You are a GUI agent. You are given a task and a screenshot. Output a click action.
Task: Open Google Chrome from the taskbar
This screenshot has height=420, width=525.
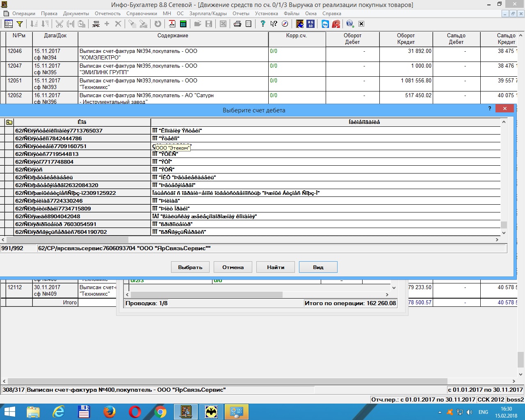click(160, 412)
